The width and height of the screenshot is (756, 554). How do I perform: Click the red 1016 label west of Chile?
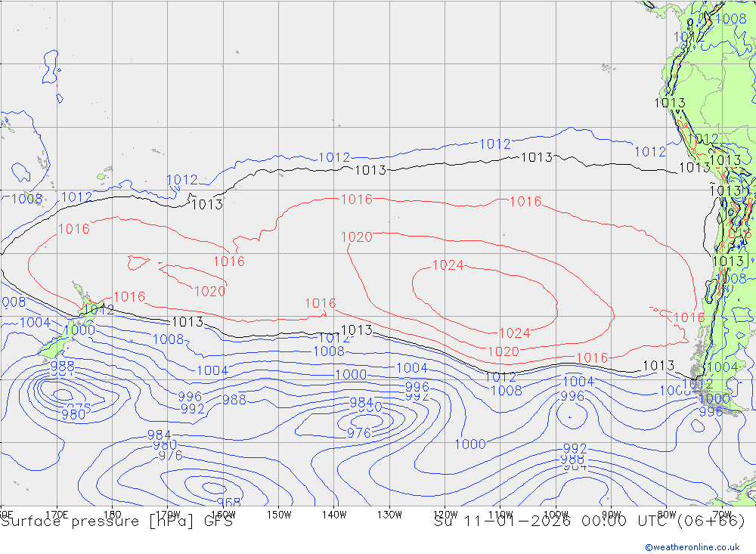point(689,317)
